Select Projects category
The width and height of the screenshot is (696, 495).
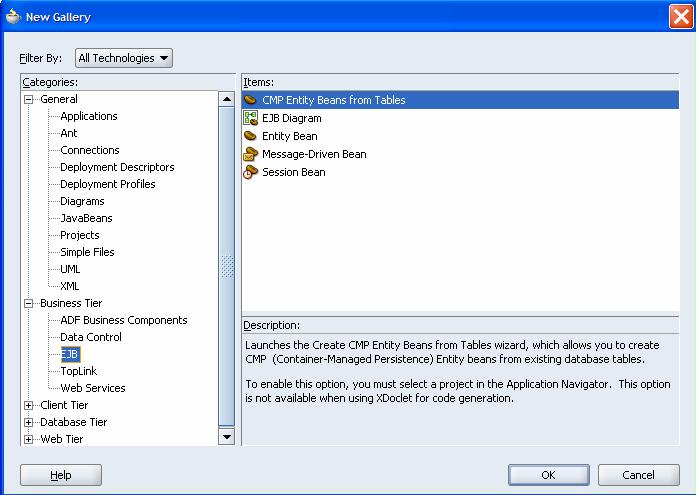pos(80,235)
